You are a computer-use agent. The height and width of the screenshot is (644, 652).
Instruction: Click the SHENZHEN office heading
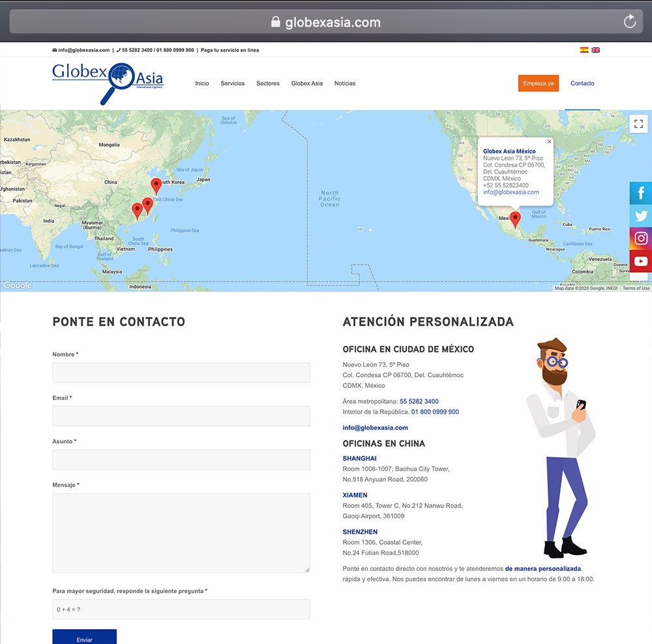[x=360, y=532]
